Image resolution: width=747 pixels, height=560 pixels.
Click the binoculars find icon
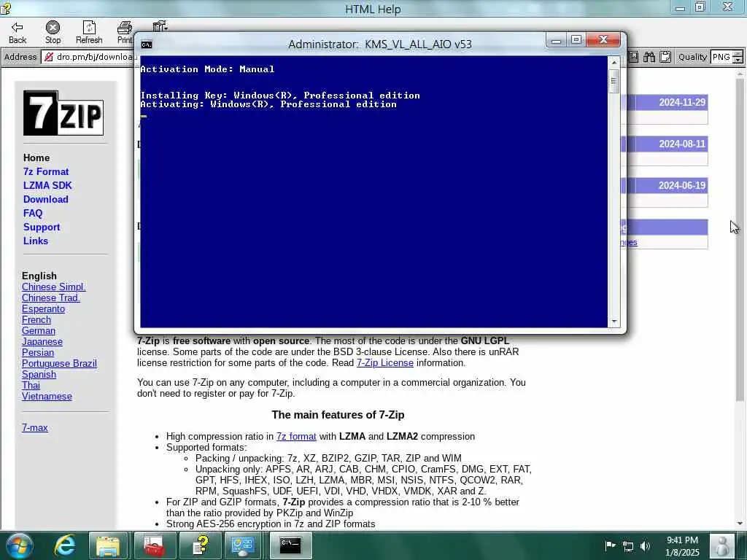tap(649, 57)
